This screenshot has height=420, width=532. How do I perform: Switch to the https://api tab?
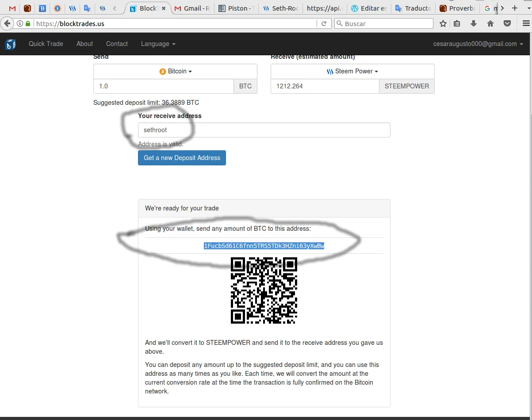(x=325, y=8)
